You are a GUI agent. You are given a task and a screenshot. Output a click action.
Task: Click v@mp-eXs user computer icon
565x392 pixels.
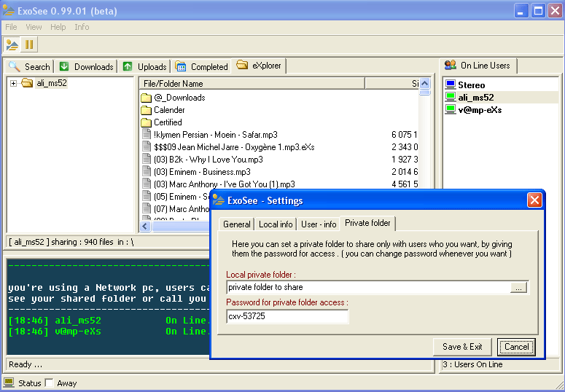click(451, 109)
